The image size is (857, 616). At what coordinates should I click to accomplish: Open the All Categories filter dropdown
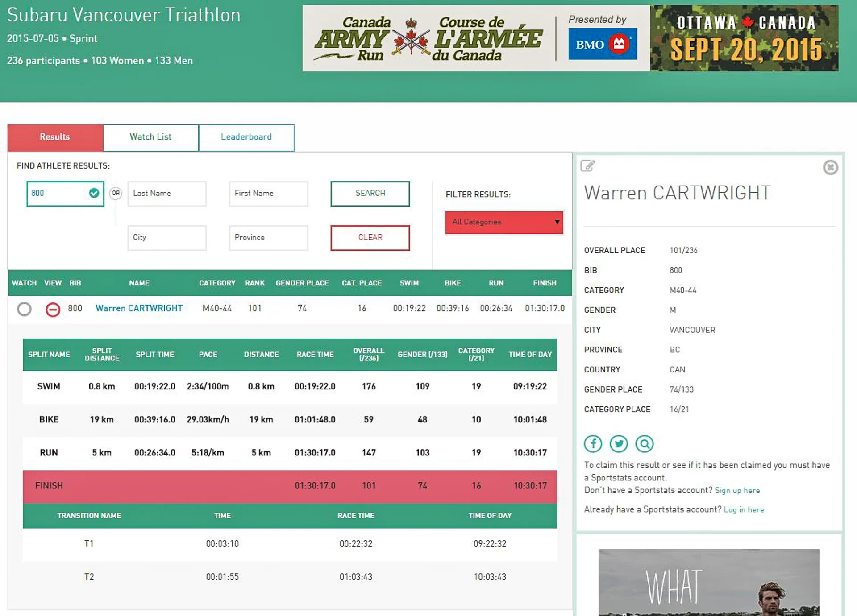(x=504, y=222)
